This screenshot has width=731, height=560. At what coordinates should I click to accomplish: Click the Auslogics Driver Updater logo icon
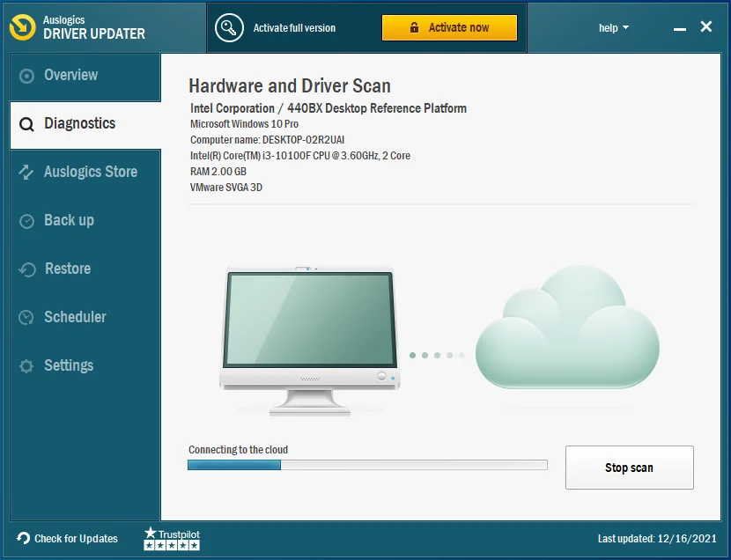coord(22,27)
